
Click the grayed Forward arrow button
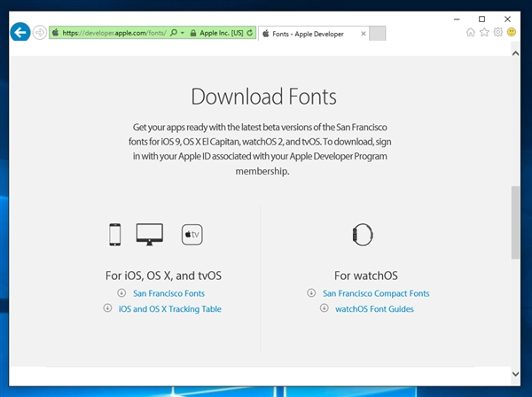click(x=40, y=33)
